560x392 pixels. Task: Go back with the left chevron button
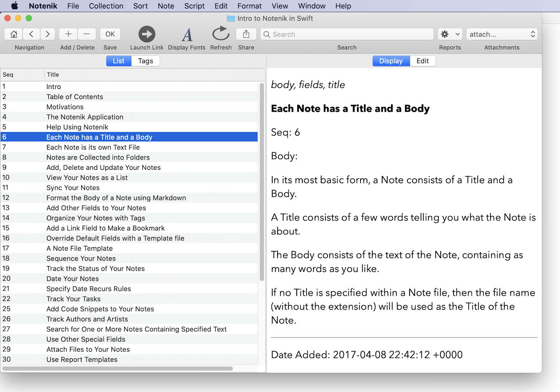[x=32, y=34]
